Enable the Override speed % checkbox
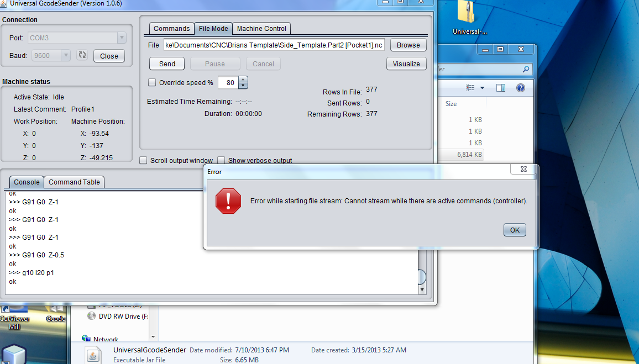Viewport: 639px width, 364px height. point(152,83)
